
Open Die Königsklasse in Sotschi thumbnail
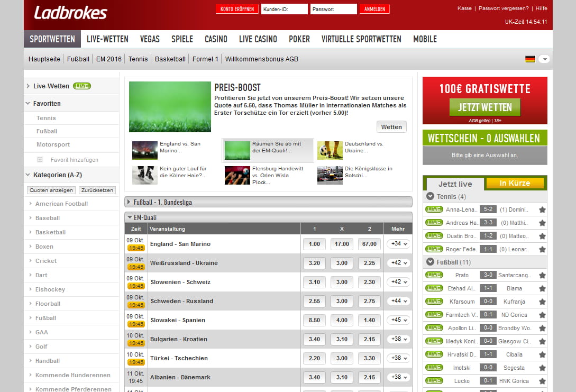click(x=330, y=175)
